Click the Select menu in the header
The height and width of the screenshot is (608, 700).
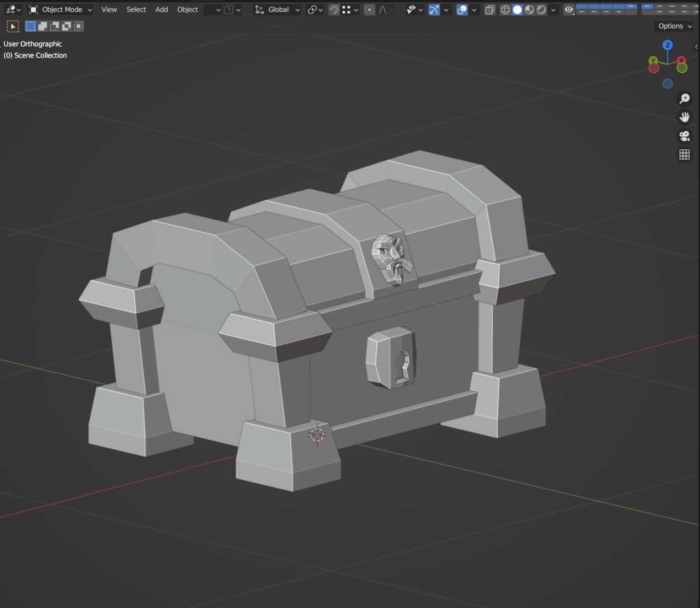(136, 9)
